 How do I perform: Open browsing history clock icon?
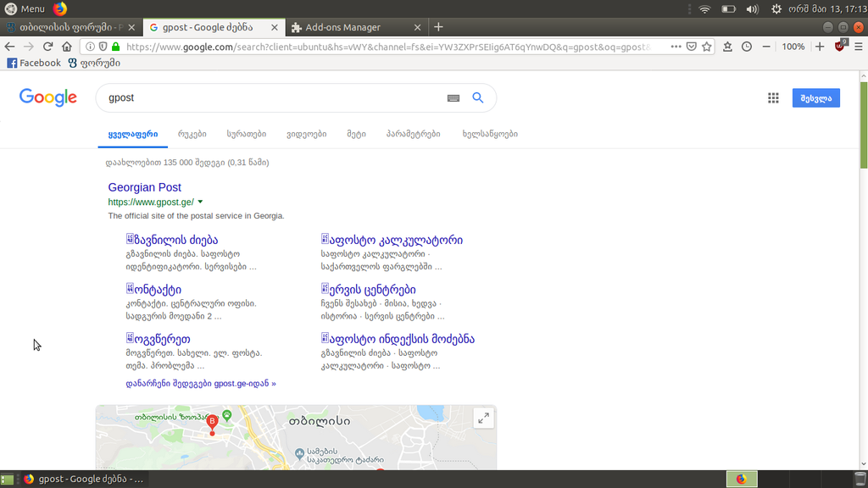tap(747, 47)
